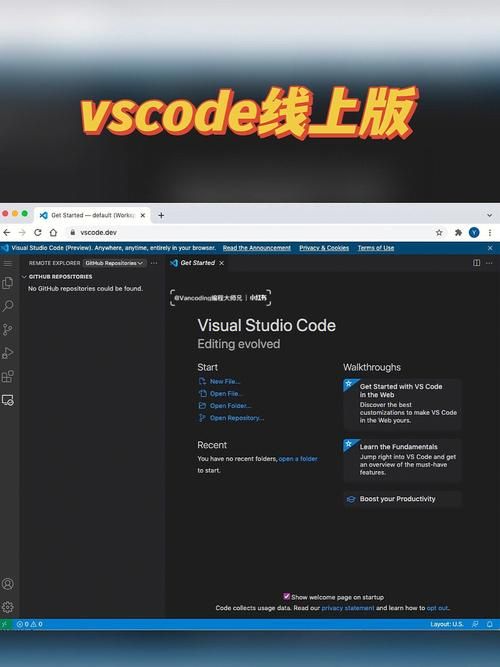Open the Chrome profile avatar

474,232
